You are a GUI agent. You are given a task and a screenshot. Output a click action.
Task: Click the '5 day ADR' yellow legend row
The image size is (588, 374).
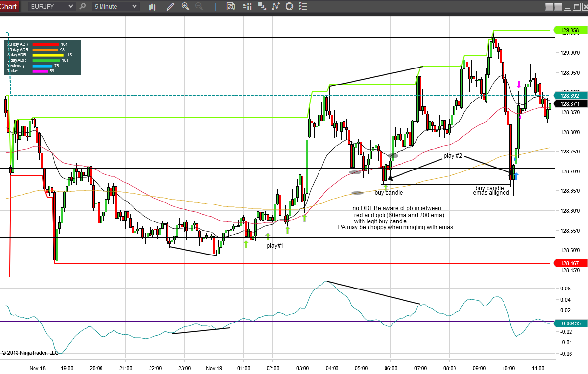pos(39,55)
